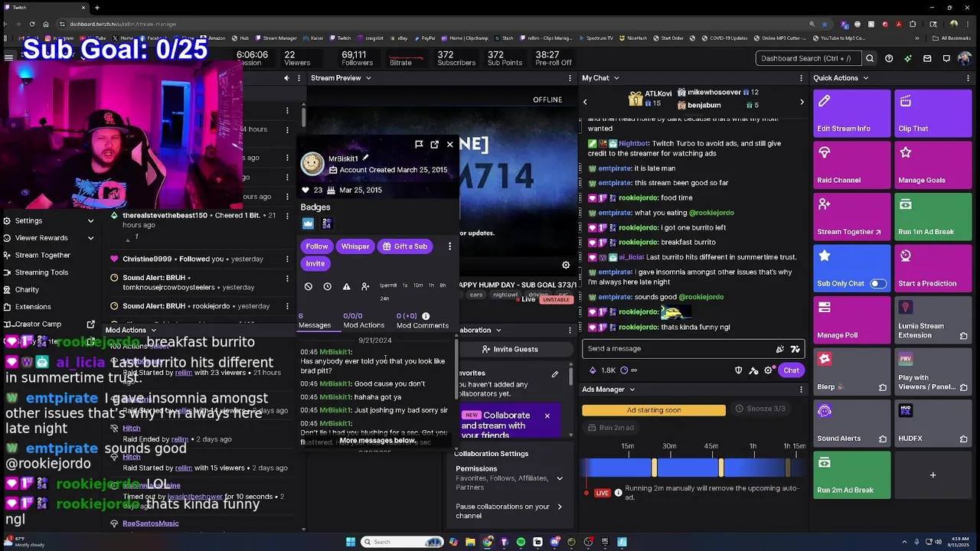Click ad marker near 30m on timeline

pos(655,468)
